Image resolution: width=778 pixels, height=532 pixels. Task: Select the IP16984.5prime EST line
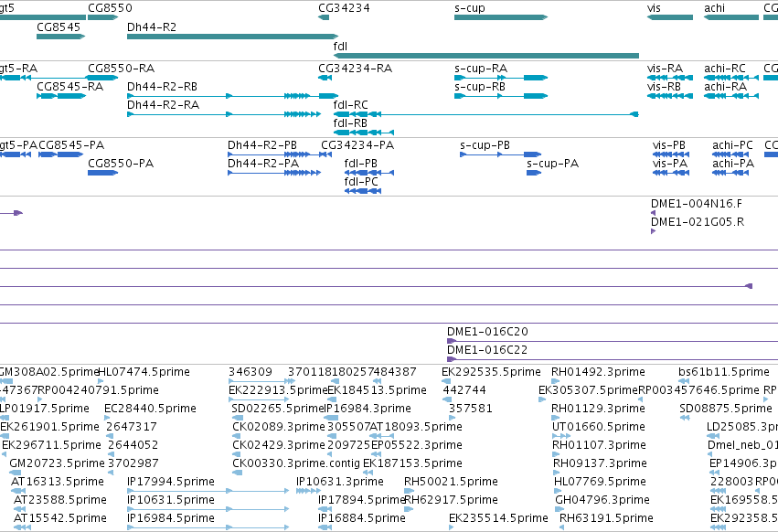208,527
